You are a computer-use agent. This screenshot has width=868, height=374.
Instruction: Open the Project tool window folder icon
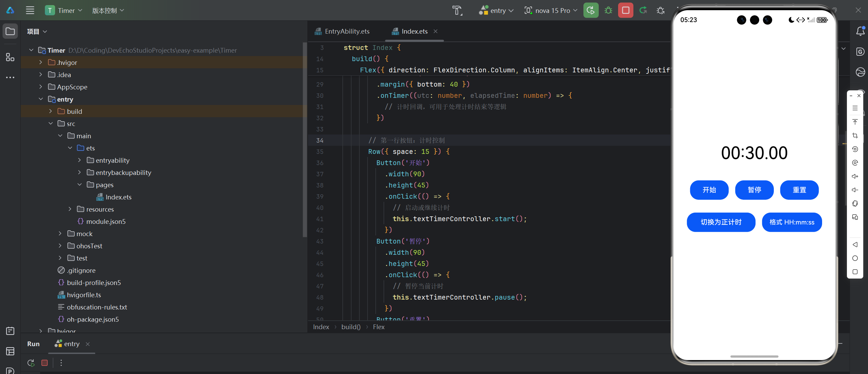tap(10, 31)
